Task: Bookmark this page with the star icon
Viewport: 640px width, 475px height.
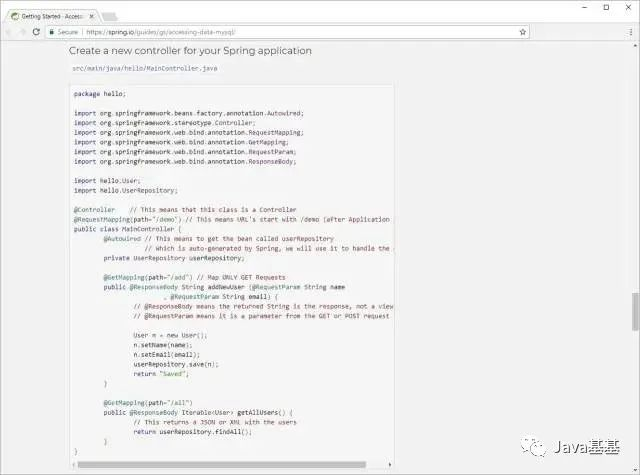Action: [x=522, y=32]
